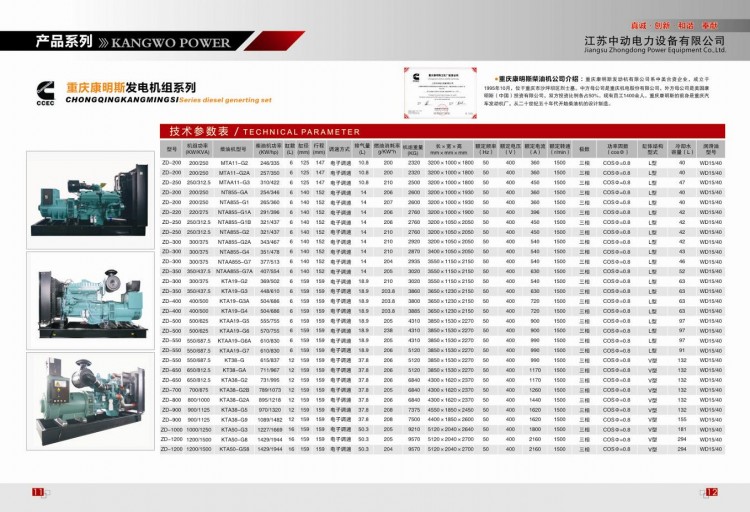Viewport: 750px width, 512px height.
Task: Click the MTAA11-G3 engine model cell
Action: pos(234,183)
